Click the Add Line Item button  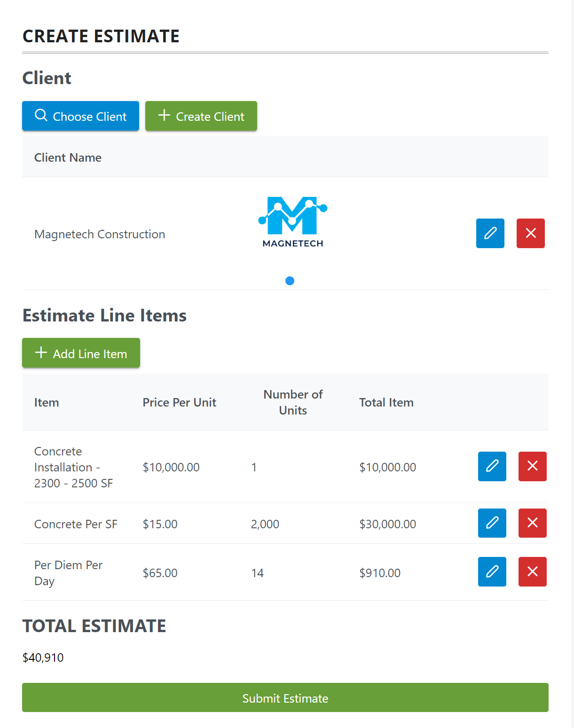pyautogui.click(x=81, y=352)
